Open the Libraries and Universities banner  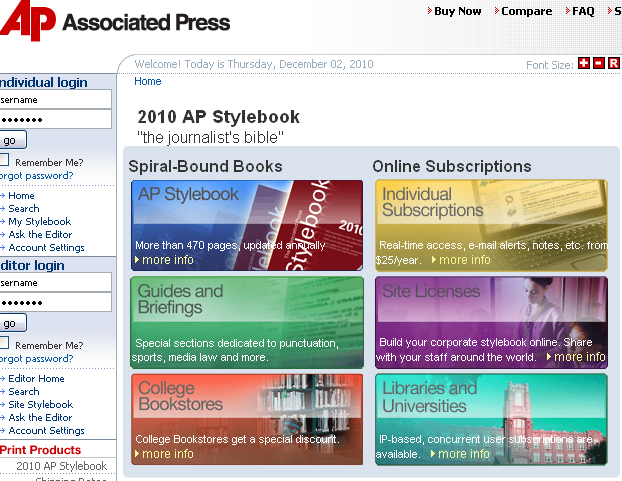491,419
